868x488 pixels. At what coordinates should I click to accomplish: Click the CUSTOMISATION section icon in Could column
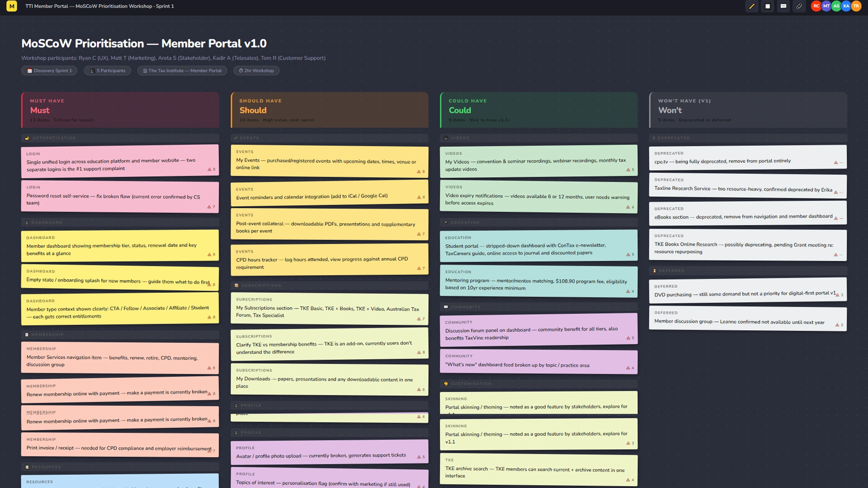pyautogui.click(x=446, y=383)
